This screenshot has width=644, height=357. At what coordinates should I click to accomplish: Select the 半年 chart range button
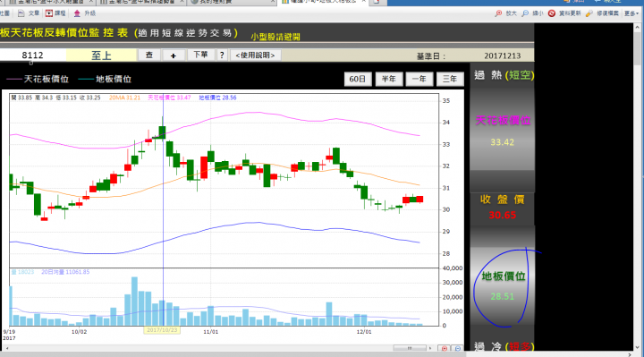[x=388, y=79]
